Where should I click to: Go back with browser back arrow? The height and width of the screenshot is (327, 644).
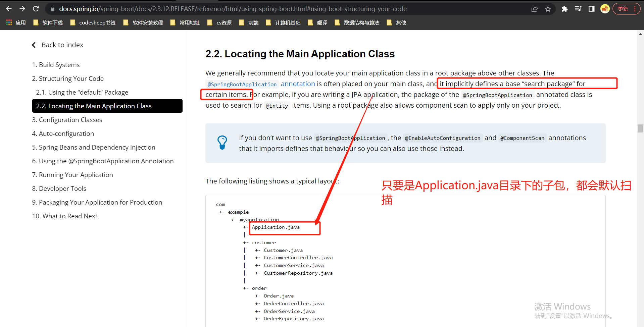point(9,9)
